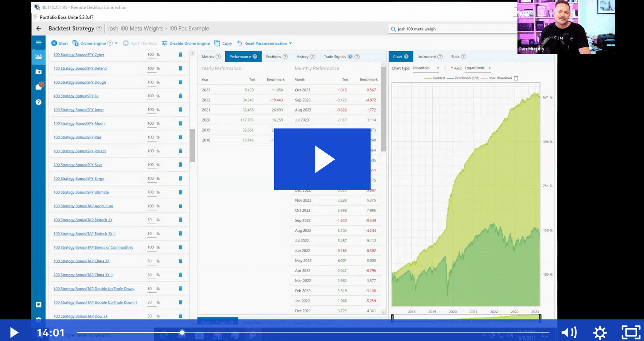Play the video with center play button
644x341 pixels.
(x=322, y=159)
